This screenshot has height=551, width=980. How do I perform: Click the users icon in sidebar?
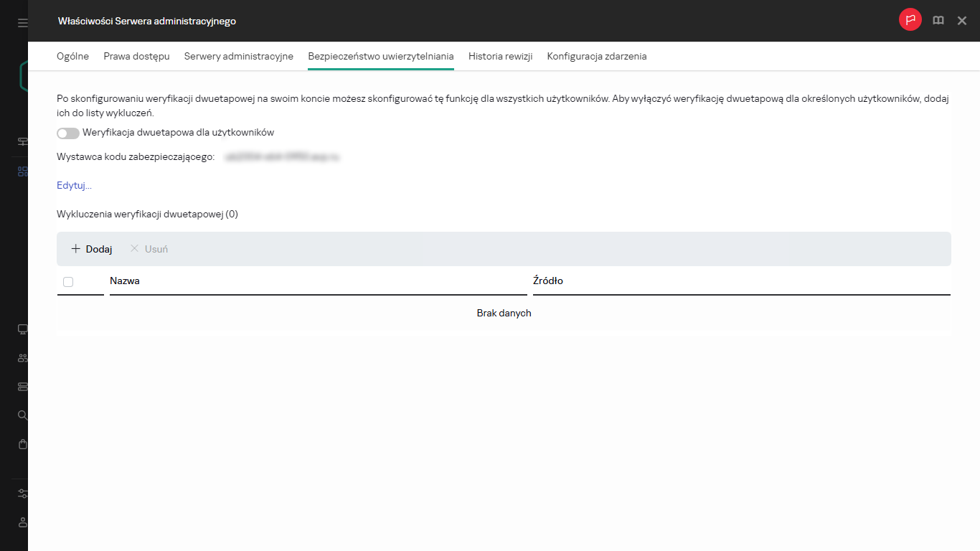point(23,358)
